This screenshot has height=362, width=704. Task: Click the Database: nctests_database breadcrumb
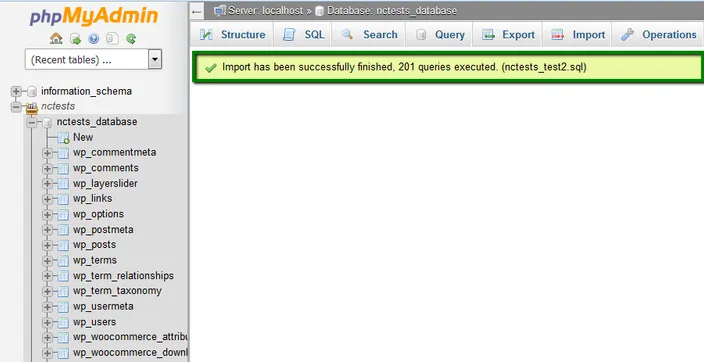point(392,11)
